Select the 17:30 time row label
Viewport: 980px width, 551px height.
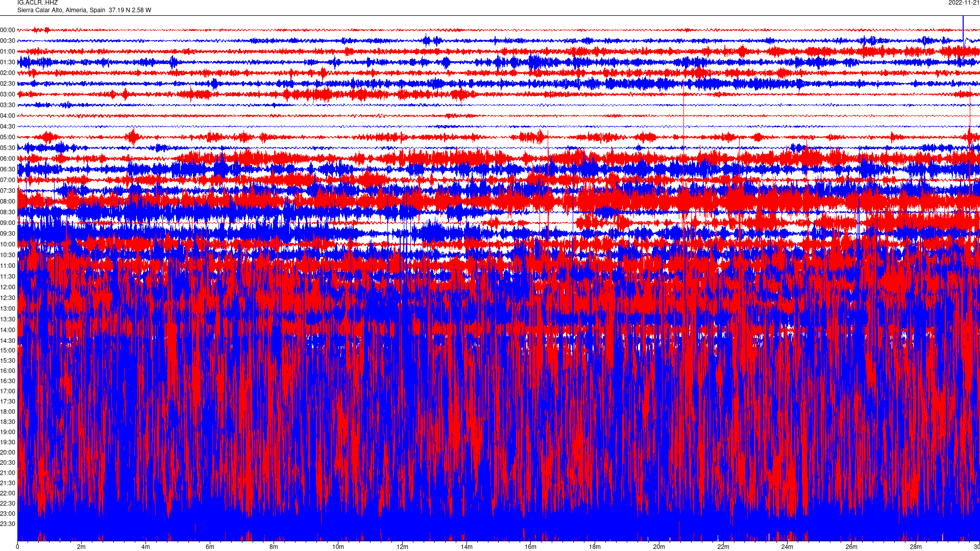click(8, 402)
